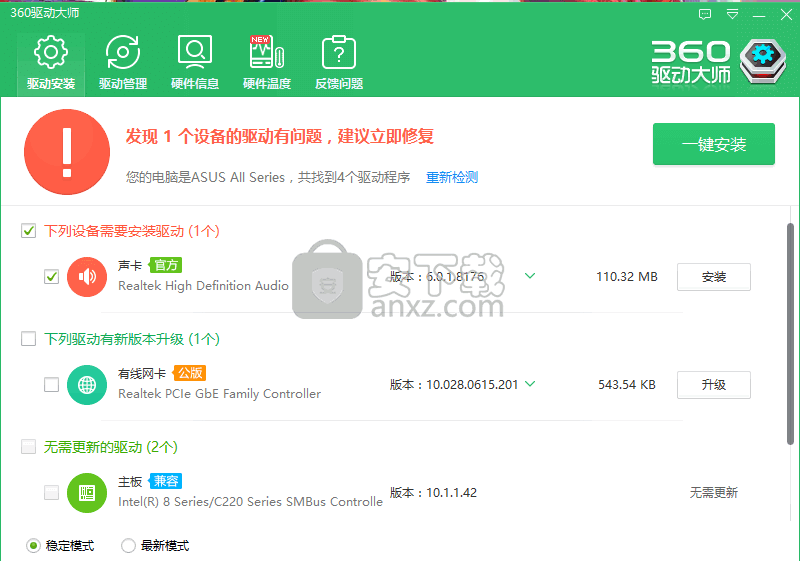Viewport: 800px width, 561px height.
Task: Click the 无需更新 status text
Action: [x=714, y=493]
